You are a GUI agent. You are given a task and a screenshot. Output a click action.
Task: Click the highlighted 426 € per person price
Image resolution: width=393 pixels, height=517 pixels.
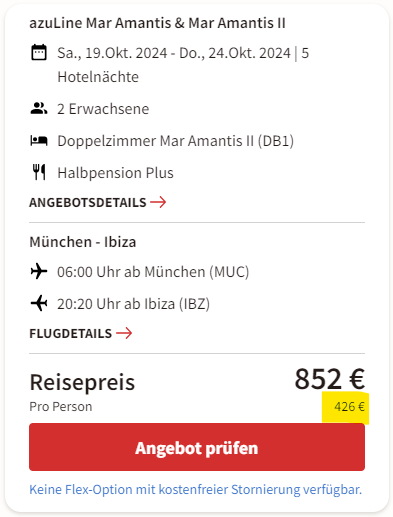click(x=349, y=407)
